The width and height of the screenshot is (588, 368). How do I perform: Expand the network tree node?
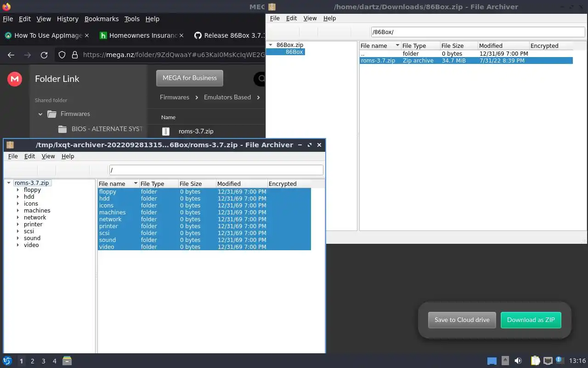(x=18, y=218)
